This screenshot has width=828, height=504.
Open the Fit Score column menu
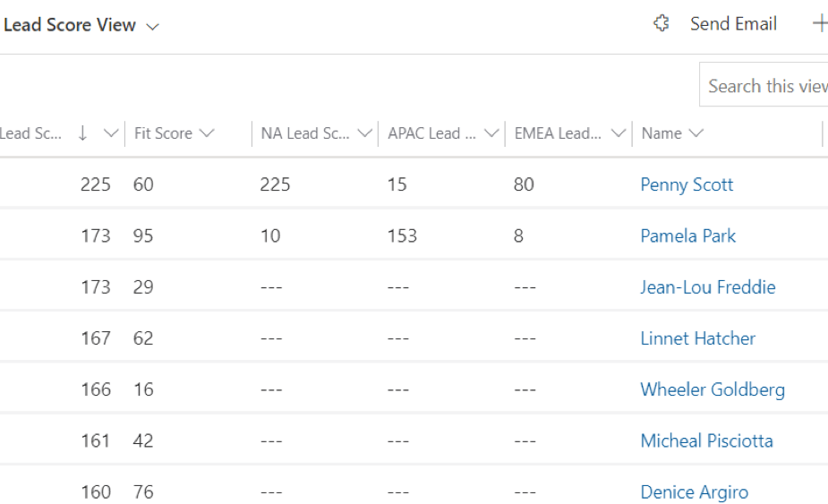(x=174, y=133)
